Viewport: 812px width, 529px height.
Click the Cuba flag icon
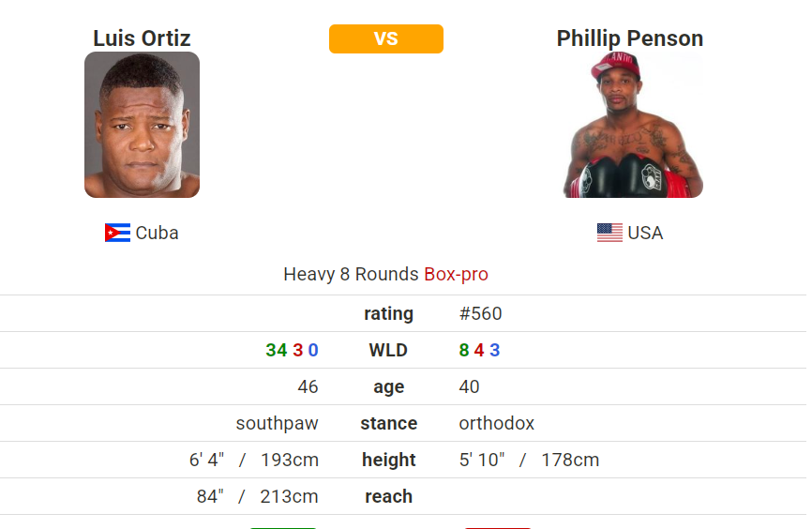pos(117,233)
